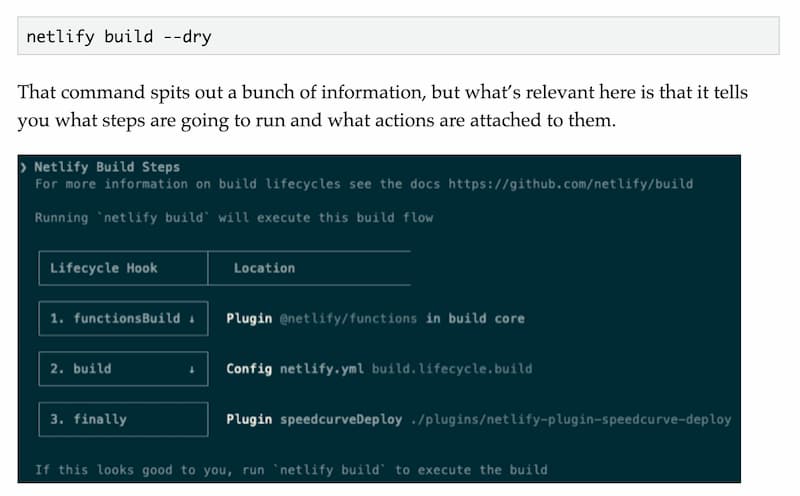The image size is (800, 496).
Task: Click the '2. build' step label
Action: 81,369
